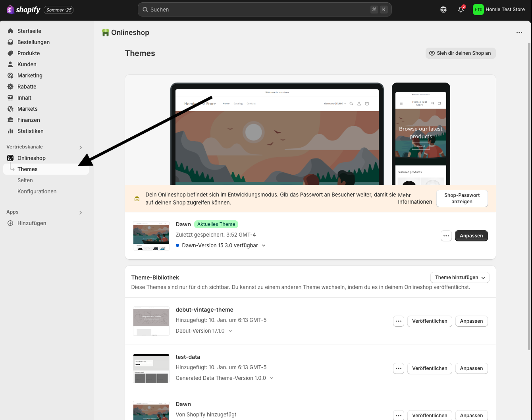Click the Shop-Passwort anzeigen button
Screen dimensions: 532x420
pyautogui.click(x=462, y=198)
